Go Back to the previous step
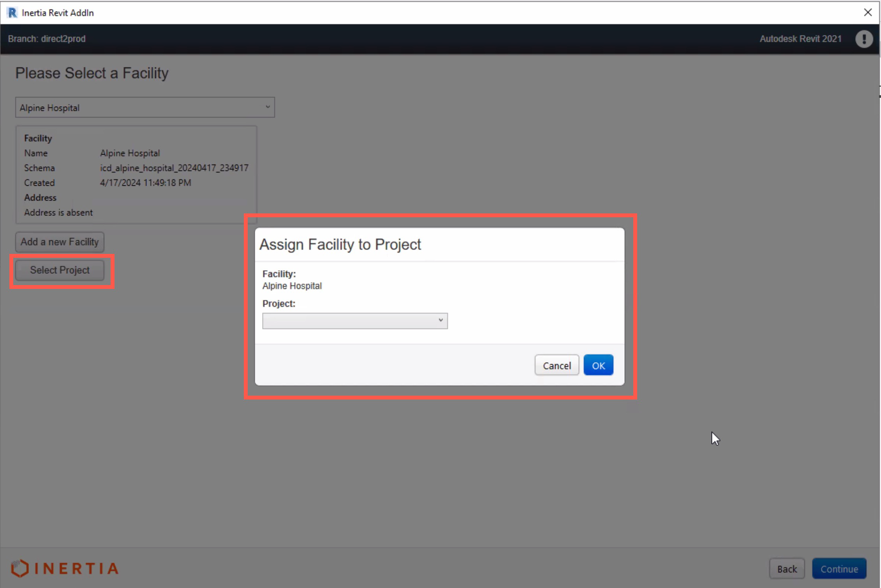This screenshot has width=881, height=588. coord(786,569)
